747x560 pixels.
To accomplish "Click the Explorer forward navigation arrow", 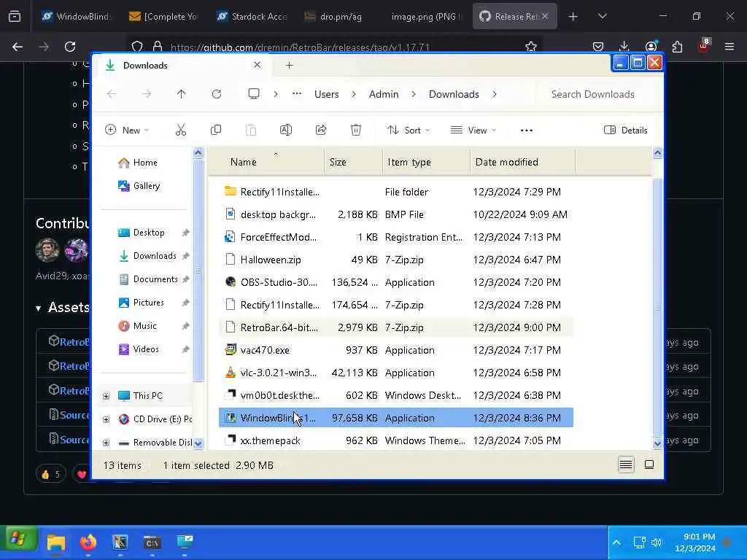I will (x=146, y=94).
